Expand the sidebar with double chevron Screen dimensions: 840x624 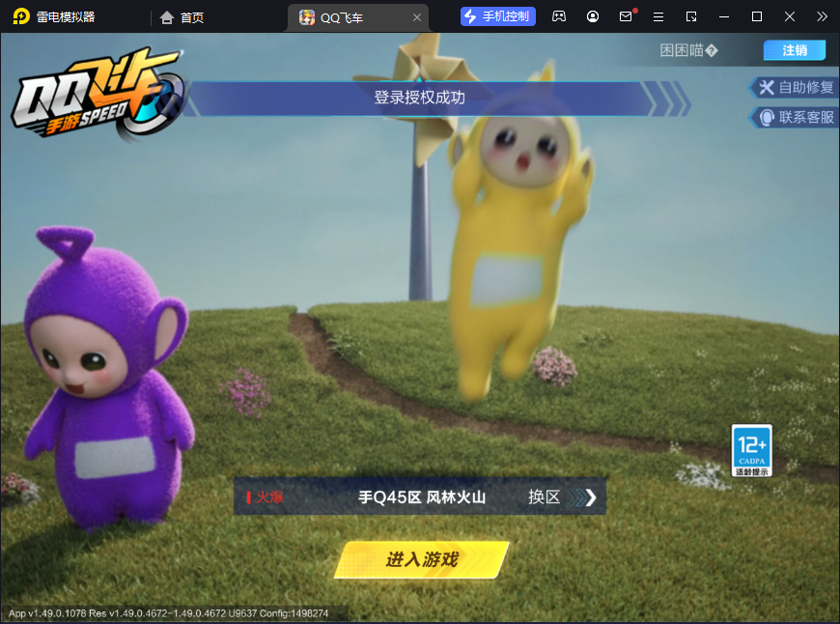pyautogui.click(x=822, y=16)
